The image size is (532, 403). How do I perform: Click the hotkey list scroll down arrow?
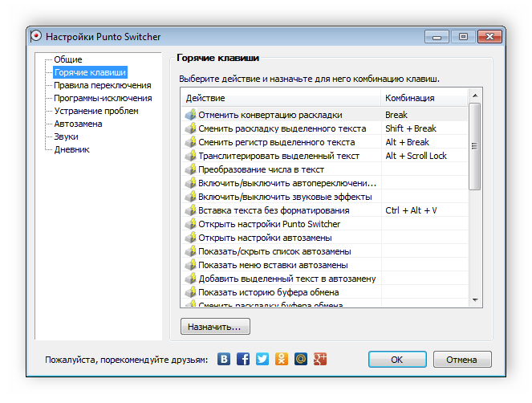pos(475,299)
